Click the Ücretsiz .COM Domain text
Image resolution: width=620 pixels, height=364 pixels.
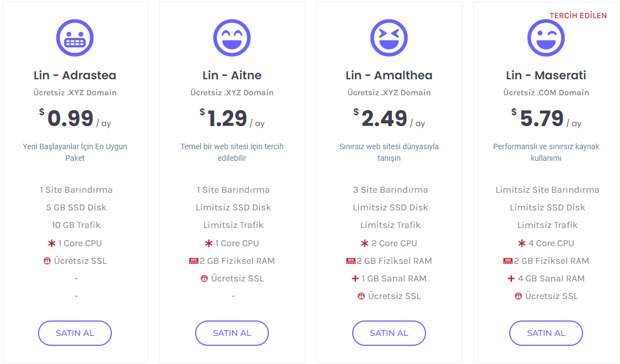546,93
